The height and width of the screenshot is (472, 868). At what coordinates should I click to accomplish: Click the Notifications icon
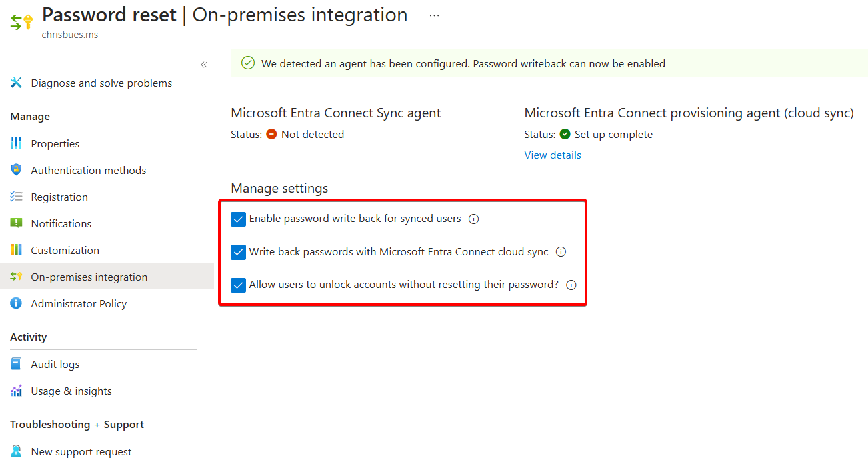pyautogui.click(x=16, y=223)
